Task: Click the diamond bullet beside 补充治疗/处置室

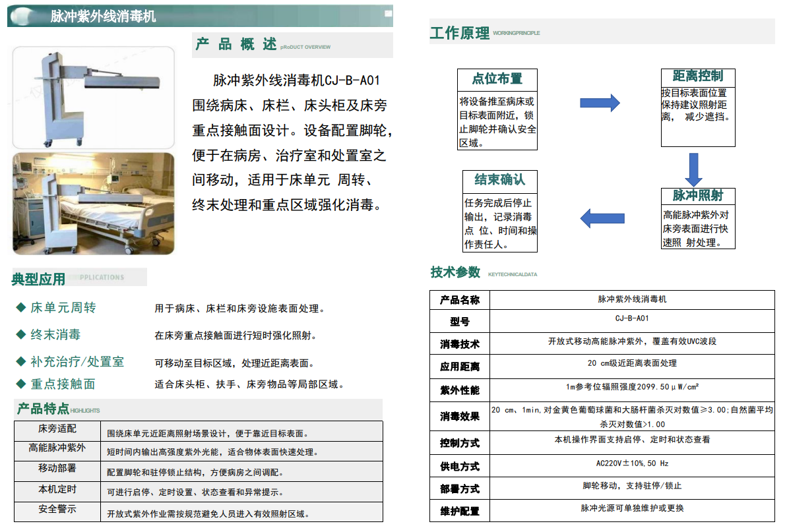Action: tap(21, 361)
